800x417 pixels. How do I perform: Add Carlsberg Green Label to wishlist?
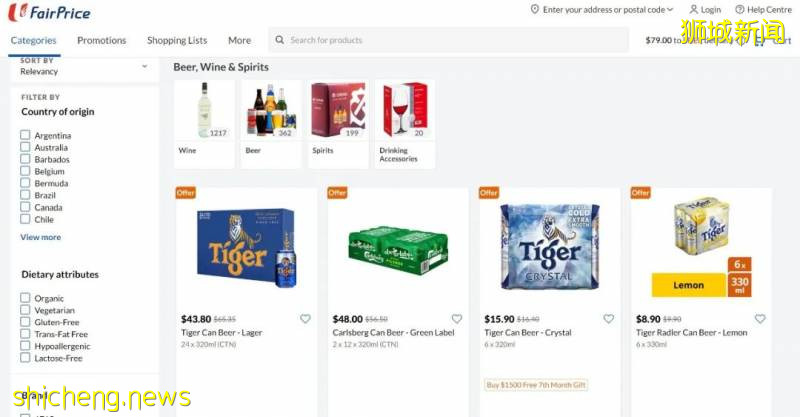tap(457, 319)
